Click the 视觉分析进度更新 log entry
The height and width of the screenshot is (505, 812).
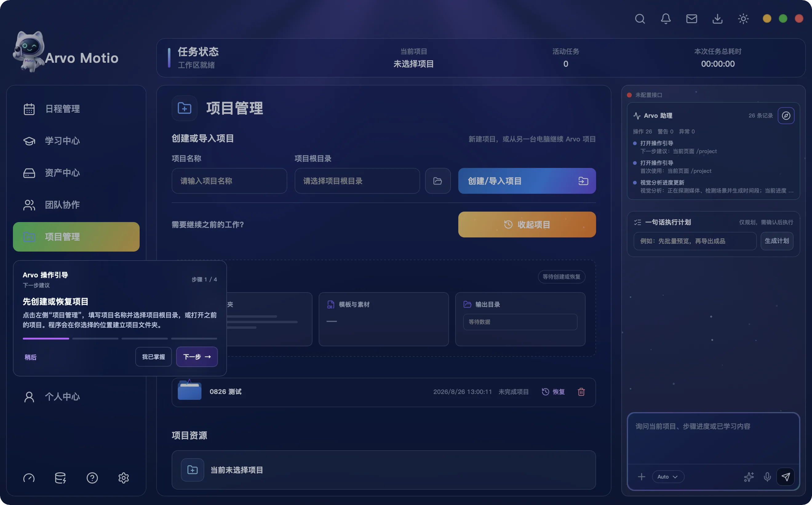click(714, 186)
